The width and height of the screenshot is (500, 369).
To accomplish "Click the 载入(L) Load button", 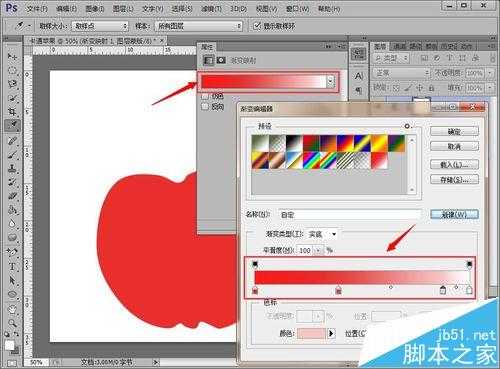I will click(454, 164).
